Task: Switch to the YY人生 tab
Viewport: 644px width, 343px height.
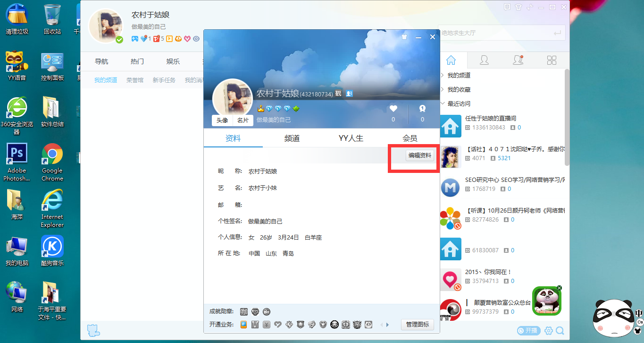Action: pos(351,138)
